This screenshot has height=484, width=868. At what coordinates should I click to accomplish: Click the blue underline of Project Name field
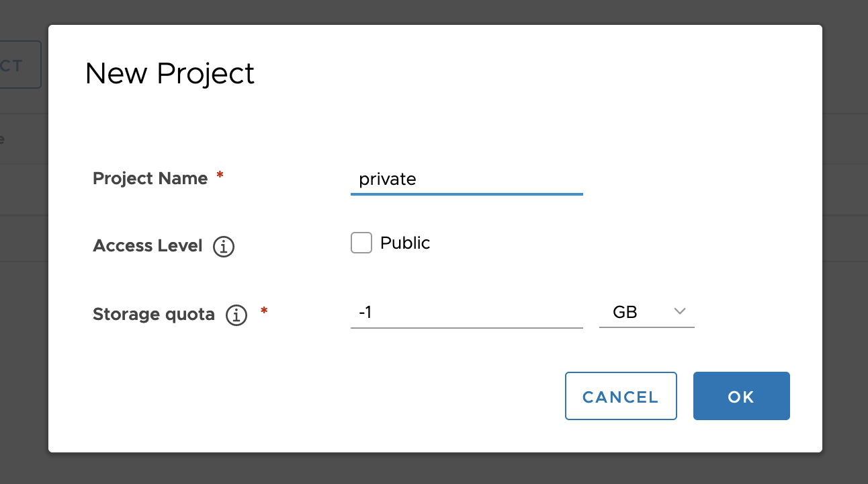(x=466, y=194)
